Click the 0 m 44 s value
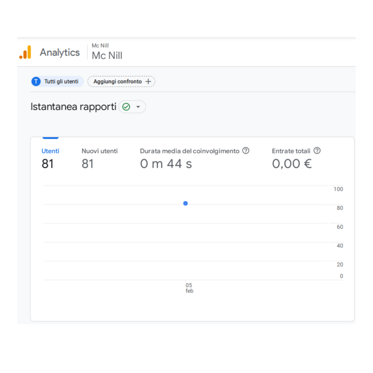373x373 pixels. click(166, 164)
